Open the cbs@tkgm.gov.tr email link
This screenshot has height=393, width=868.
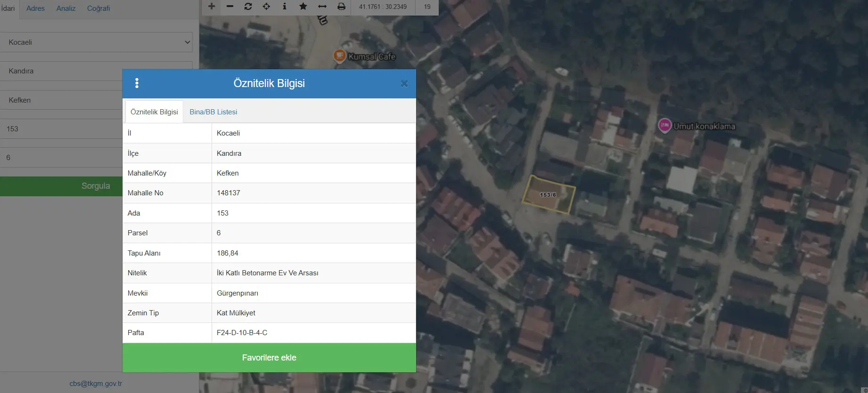pos(96,384)
